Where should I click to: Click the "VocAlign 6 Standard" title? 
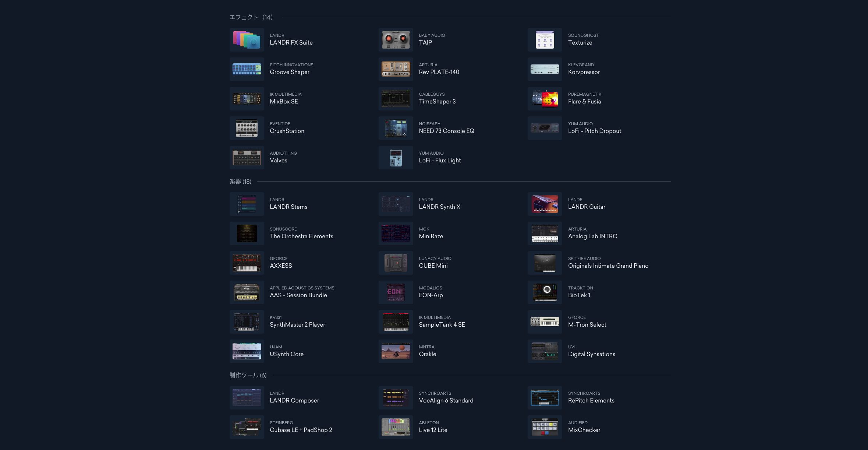tap(446, 401)
